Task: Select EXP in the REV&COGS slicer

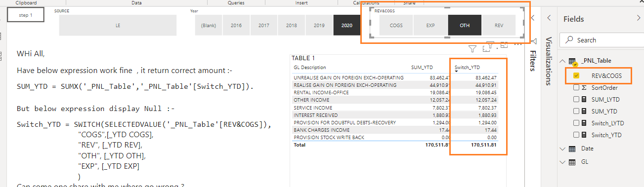Action: coord(430,25)
